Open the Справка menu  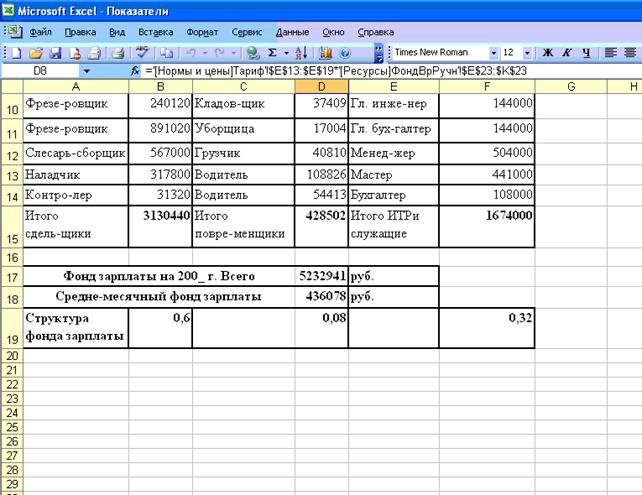tap(375, 32)
